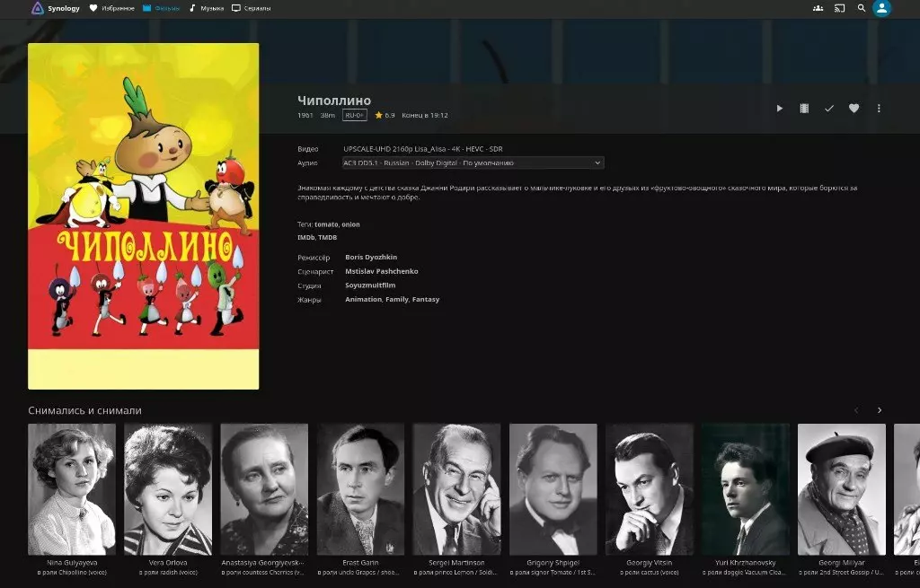The height and width of the screenshot is (588, 920).
Task: Open Nina Gulyayeva's cast photo
Action: 72,489
